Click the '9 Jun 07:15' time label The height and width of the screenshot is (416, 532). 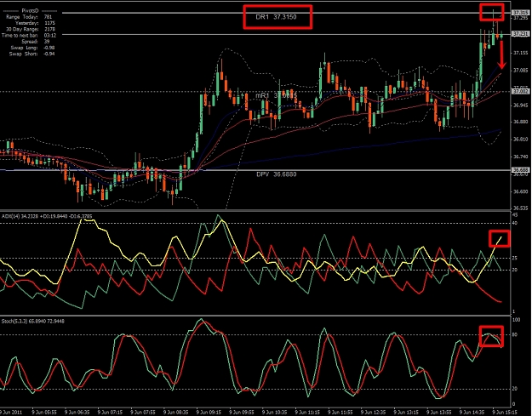tap(110, 413)
